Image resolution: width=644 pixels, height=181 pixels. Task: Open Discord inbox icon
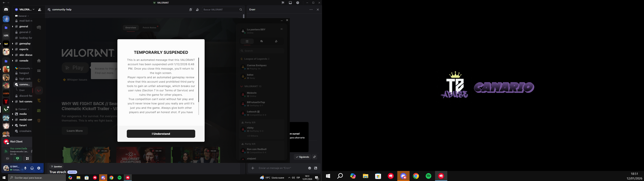[x=290, y=3]
